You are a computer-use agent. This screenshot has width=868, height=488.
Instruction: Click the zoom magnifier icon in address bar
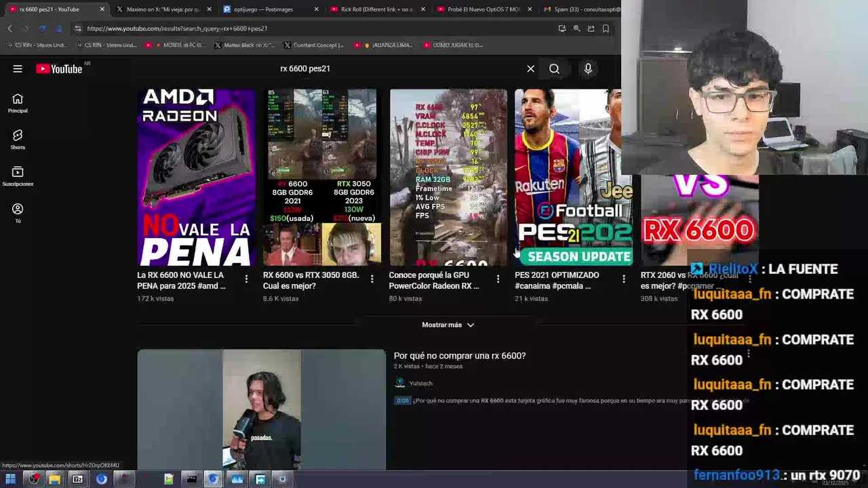[576, 28]
